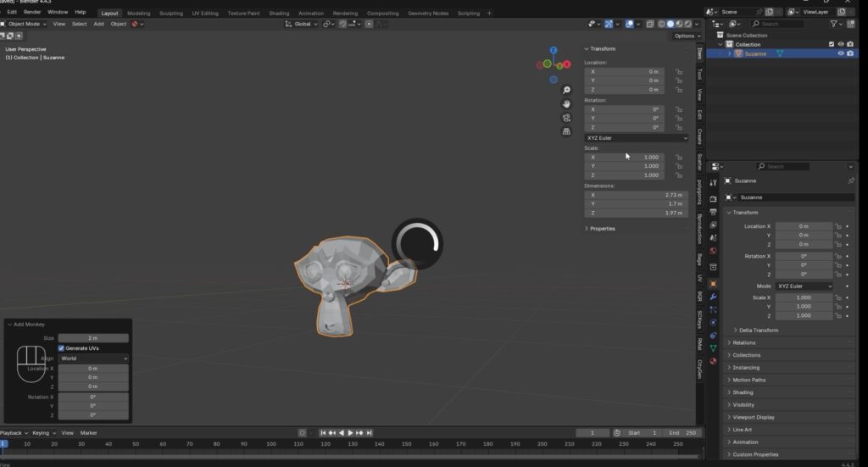Open Outliner filter dropdown
The image size is (868, 467).
pos(835,24)
